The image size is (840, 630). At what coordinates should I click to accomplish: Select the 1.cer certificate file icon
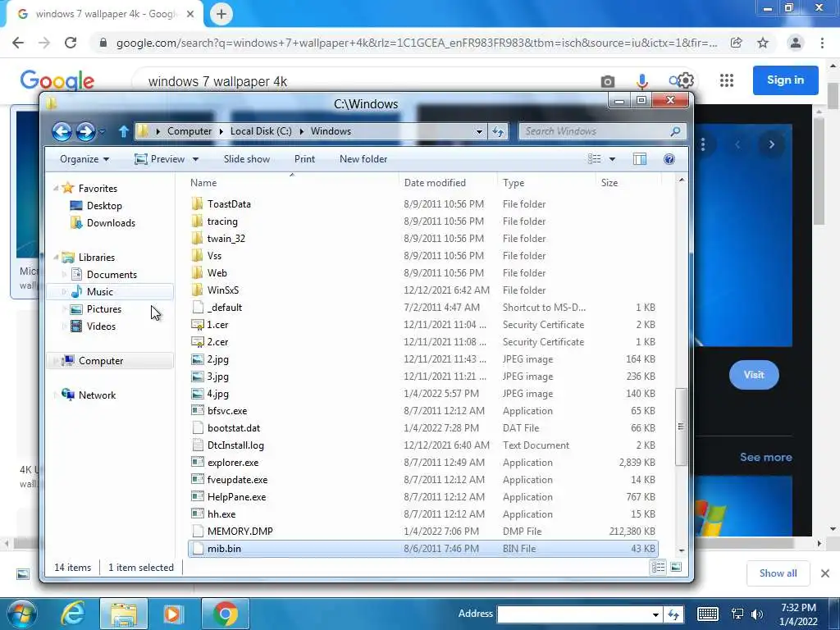click(198, 325)
